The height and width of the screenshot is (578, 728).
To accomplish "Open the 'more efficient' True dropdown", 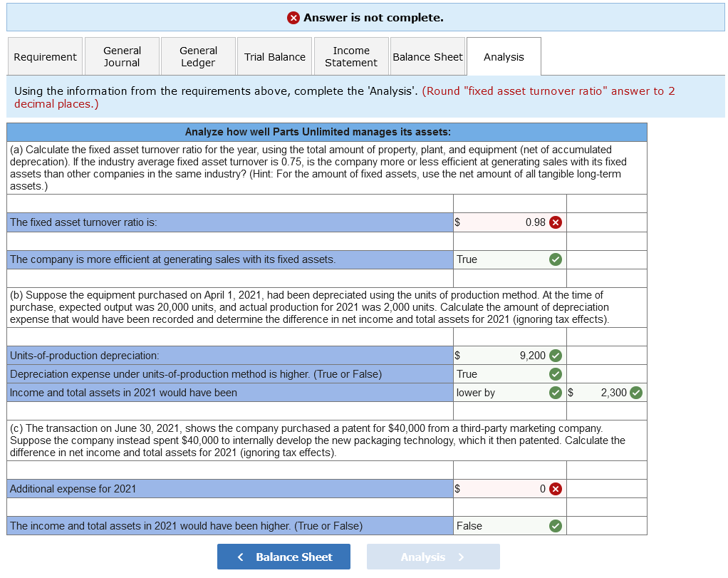I will (510, 259).
